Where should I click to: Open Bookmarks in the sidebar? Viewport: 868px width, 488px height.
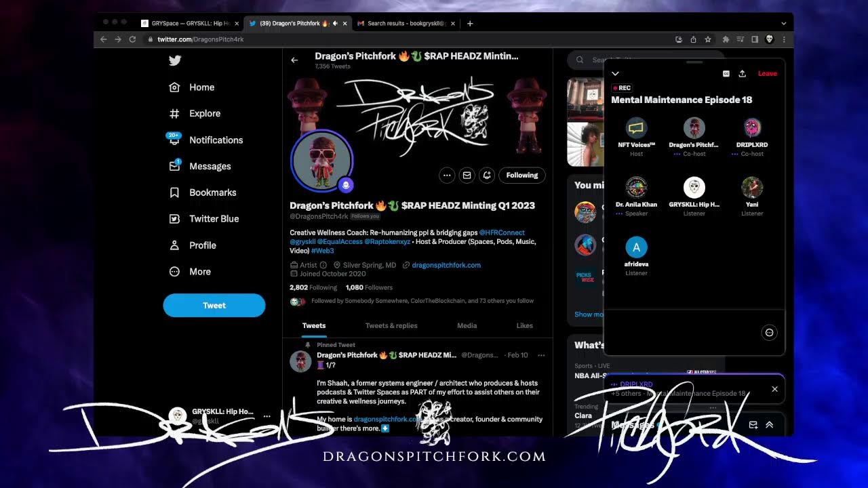203,192
